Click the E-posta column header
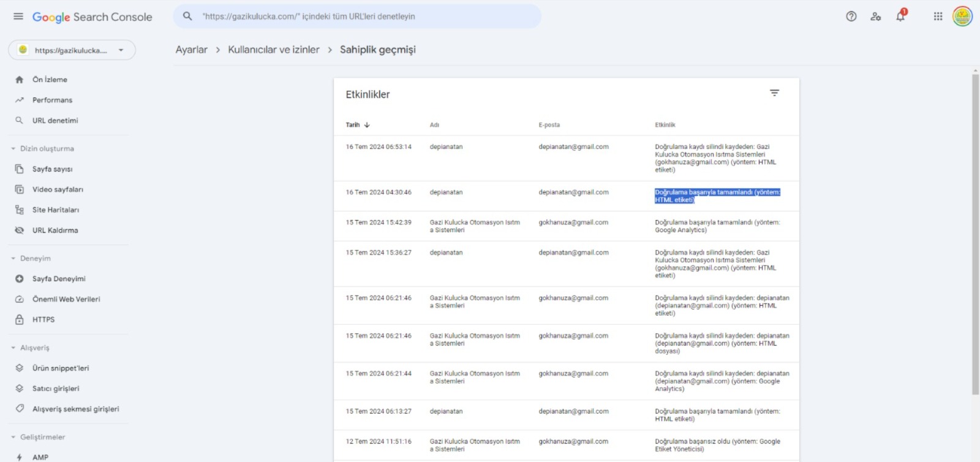 tap(549, 125)
